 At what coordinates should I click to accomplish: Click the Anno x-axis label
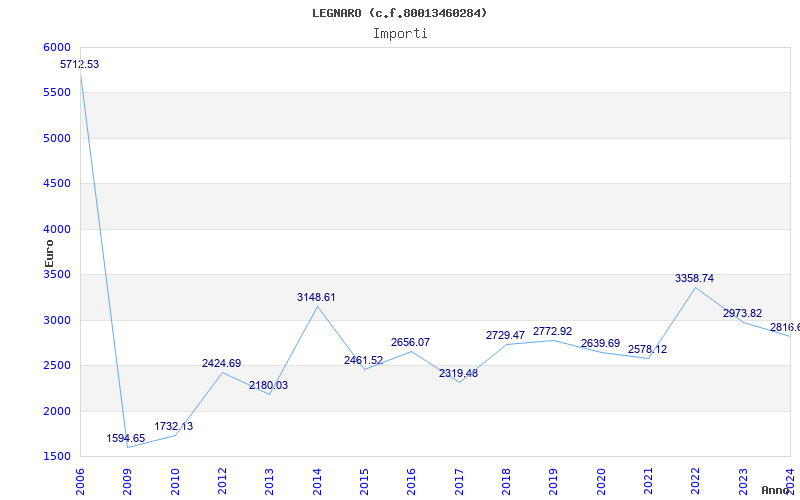click(775, 490)
